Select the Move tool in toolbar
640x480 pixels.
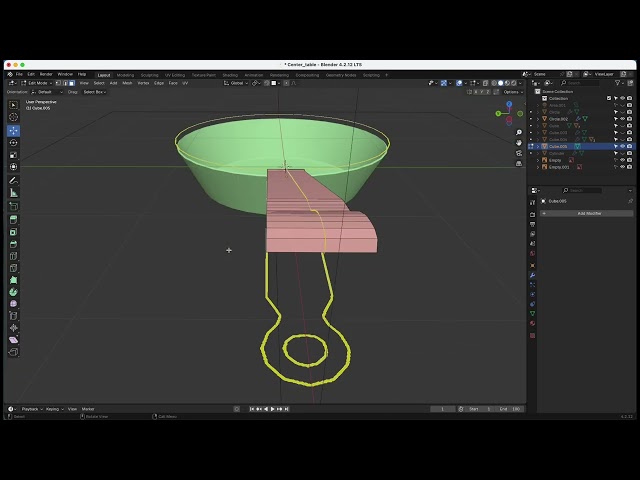(x=13, y=131)
